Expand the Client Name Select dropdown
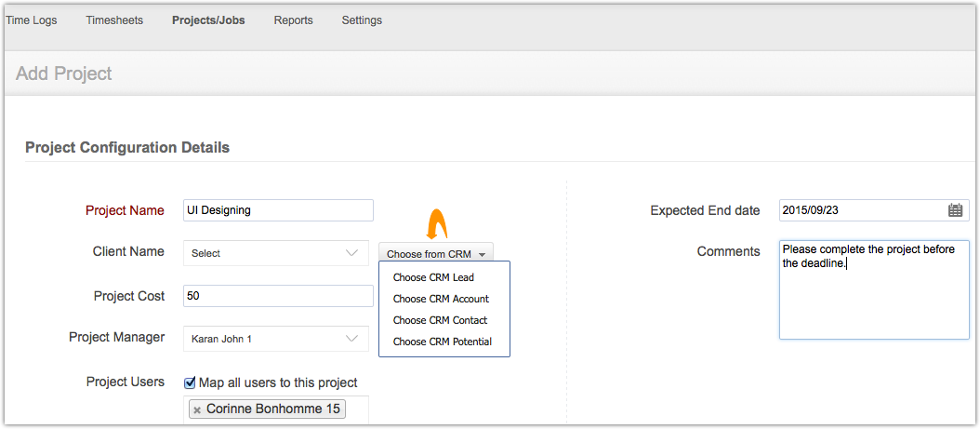This screenshot has width=980, height=429. [275, 253]
